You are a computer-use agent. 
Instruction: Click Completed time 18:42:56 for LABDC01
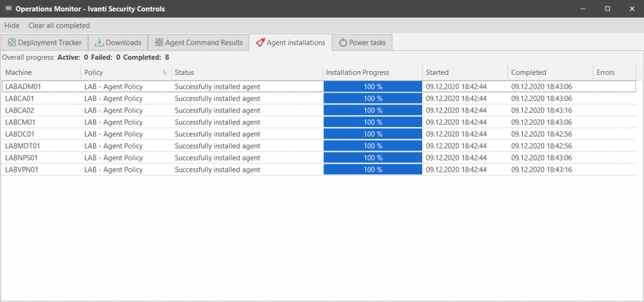pyautogui.click(x=541, y=134)
